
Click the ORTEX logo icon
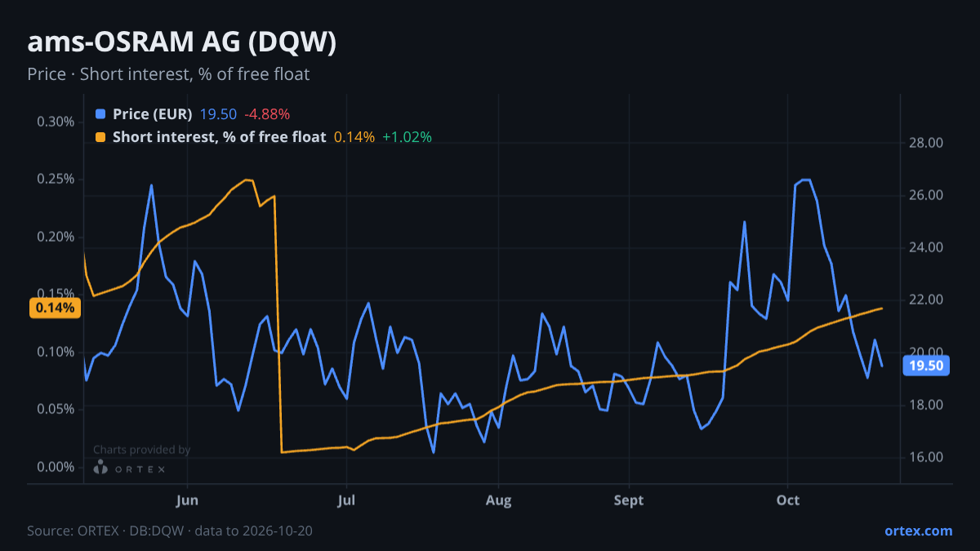click(x=100, y=468)
